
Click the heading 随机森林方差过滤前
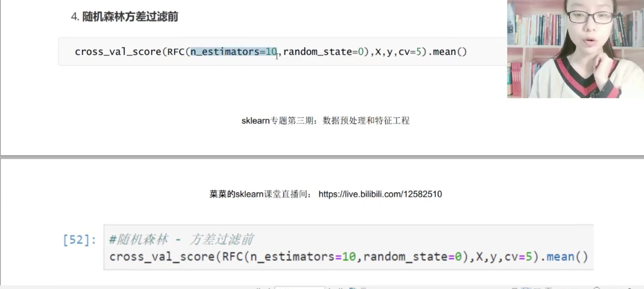click(130, 17)
